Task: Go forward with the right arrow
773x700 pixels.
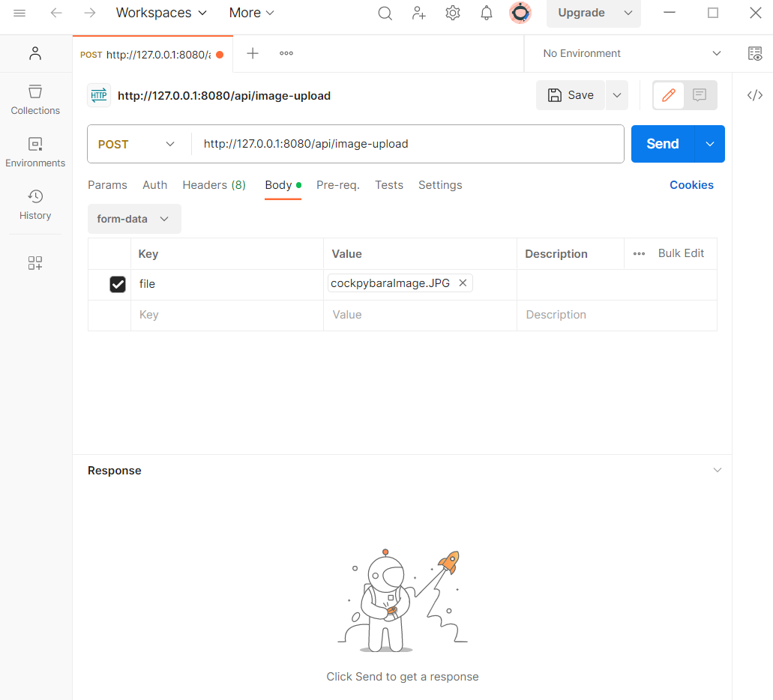Action: [x=90, y=13]
